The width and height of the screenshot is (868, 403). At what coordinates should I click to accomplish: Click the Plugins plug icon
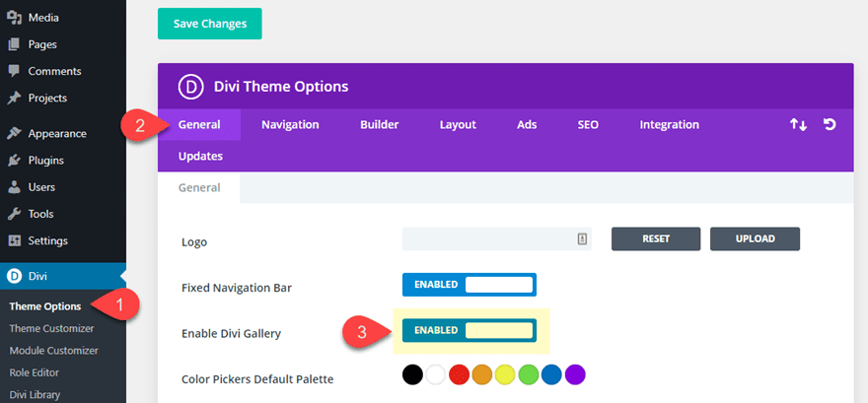coord(15,160)
